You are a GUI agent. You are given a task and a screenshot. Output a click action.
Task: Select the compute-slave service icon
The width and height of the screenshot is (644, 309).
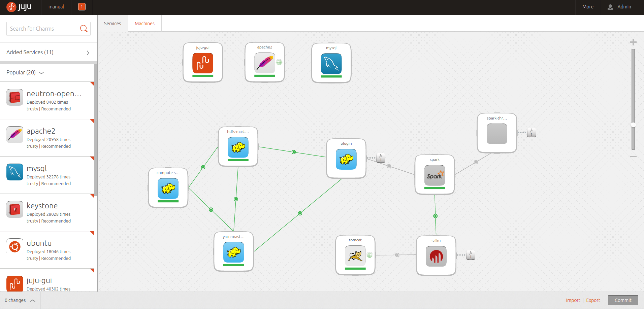[168, 188]
